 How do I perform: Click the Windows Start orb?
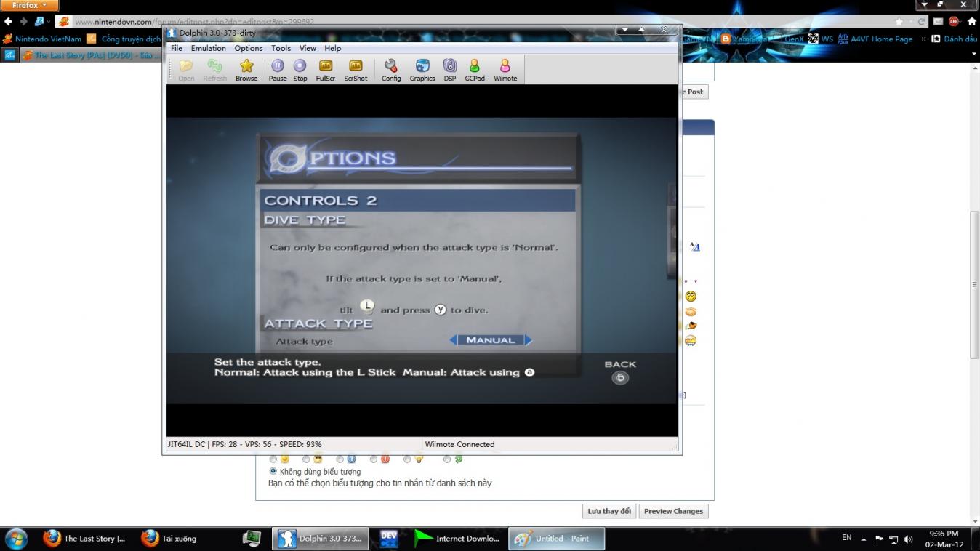[x=16, y=539]
